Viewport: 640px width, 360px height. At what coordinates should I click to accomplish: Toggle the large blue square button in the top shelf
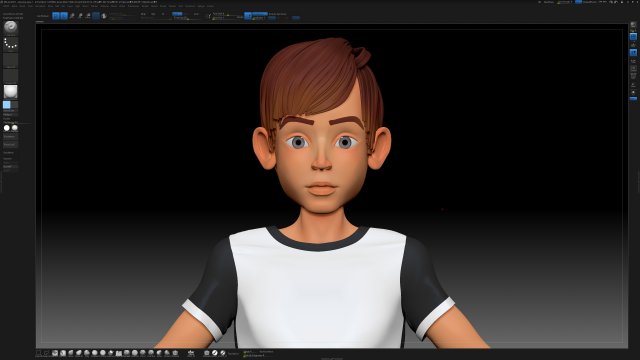coord(248,16)
